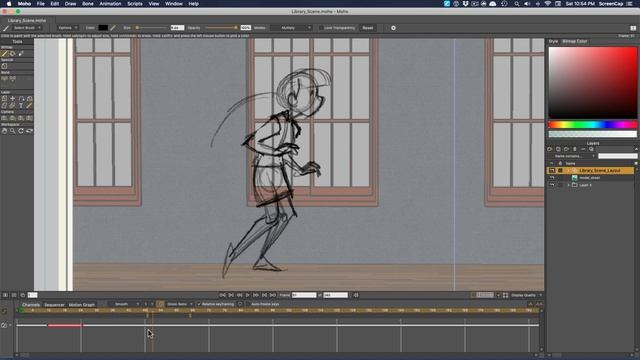Open the File menu
The height and width of the screenshot is (360, 640).
tap(40, 4)
